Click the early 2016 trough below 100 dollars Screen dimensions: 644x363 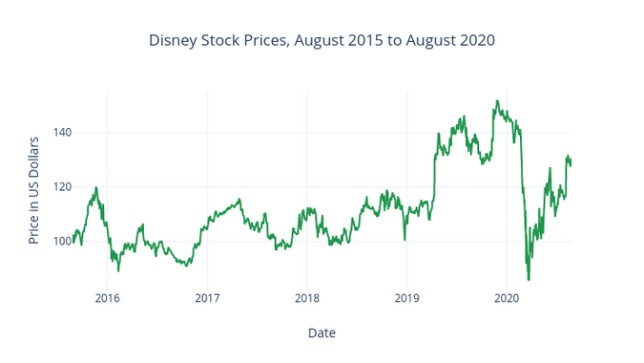[x=118, y=270]
